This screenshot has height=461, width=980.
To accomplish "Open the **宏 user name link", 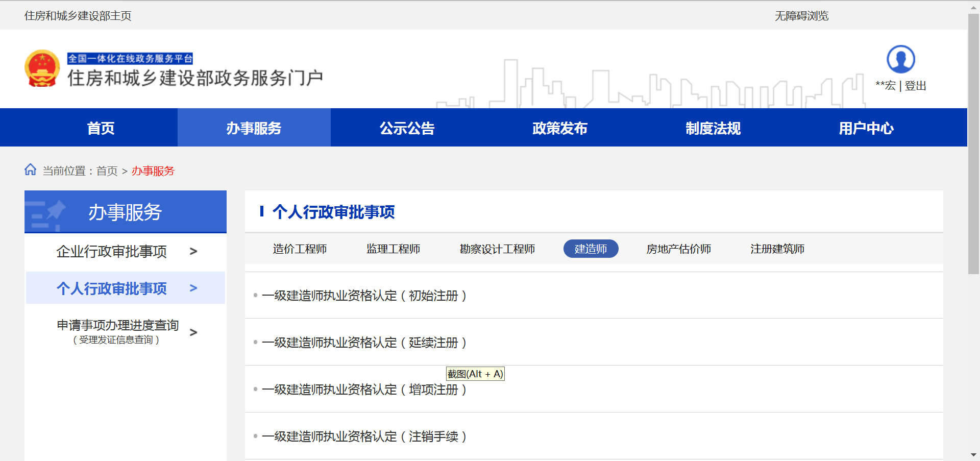I will (886, 86).
